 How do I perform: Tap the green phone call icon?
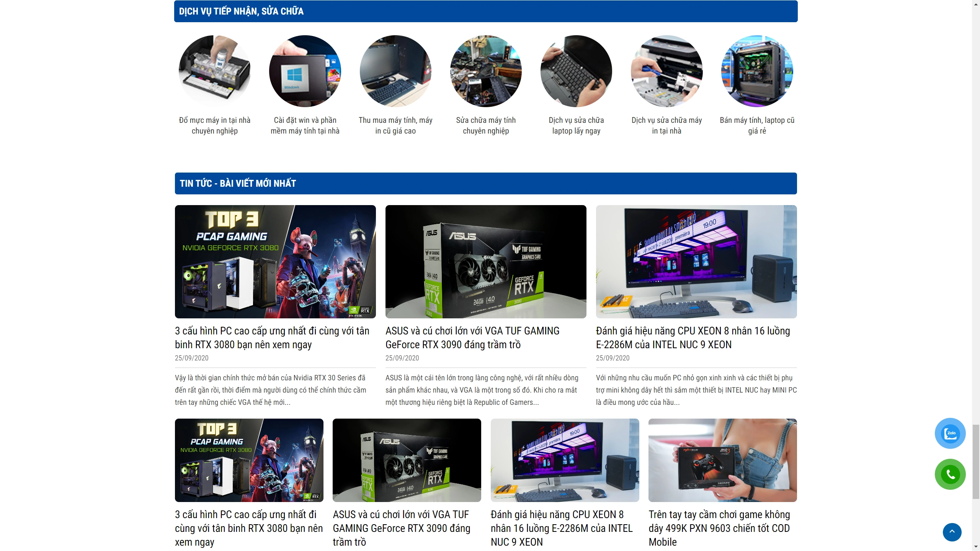950,474
